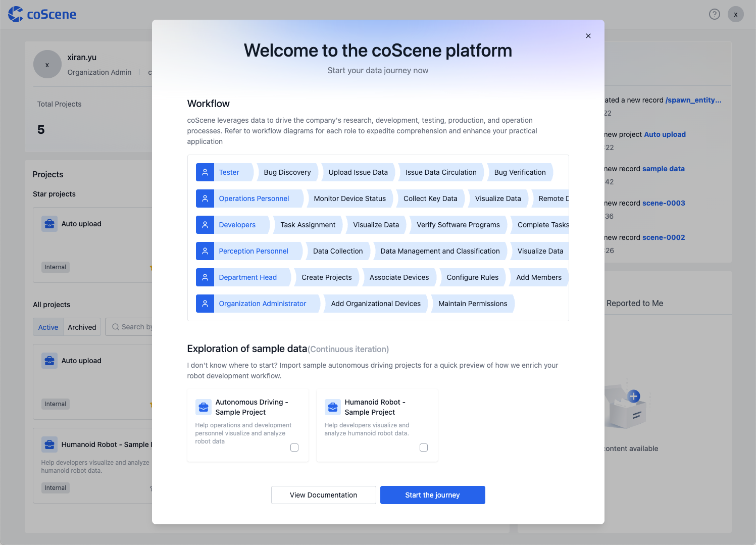The image size is (756, 545).
Task: Click the Bug Discovery workflow step
Action: [x=287, y=172]
